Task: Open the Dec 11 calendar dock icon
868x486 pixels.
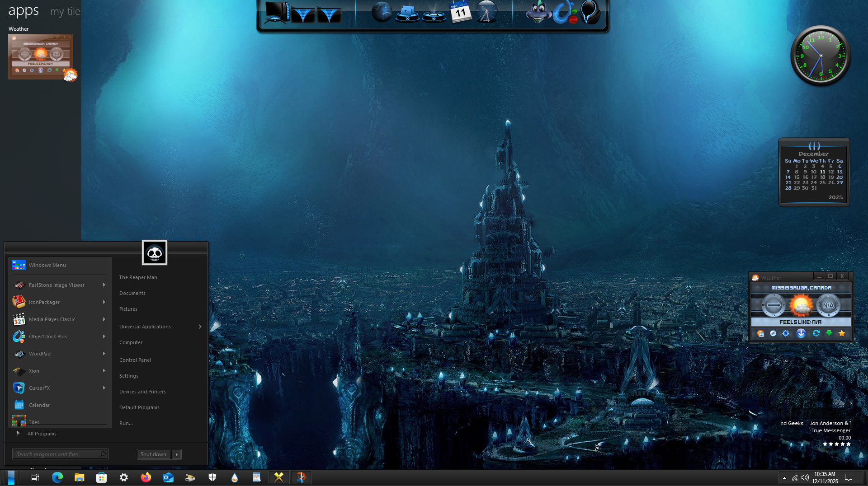Action: (x=460, y=12)
